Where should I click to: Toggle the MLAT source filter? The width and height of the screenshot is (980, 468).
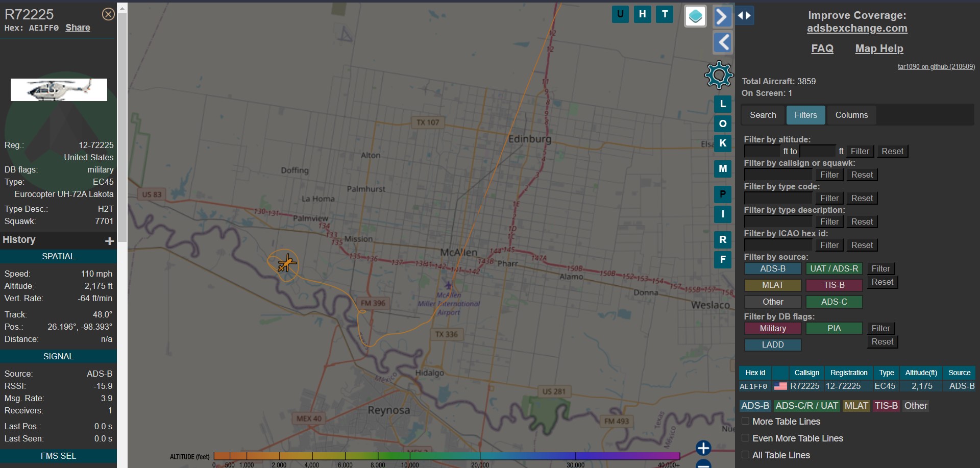click(773, 285)
